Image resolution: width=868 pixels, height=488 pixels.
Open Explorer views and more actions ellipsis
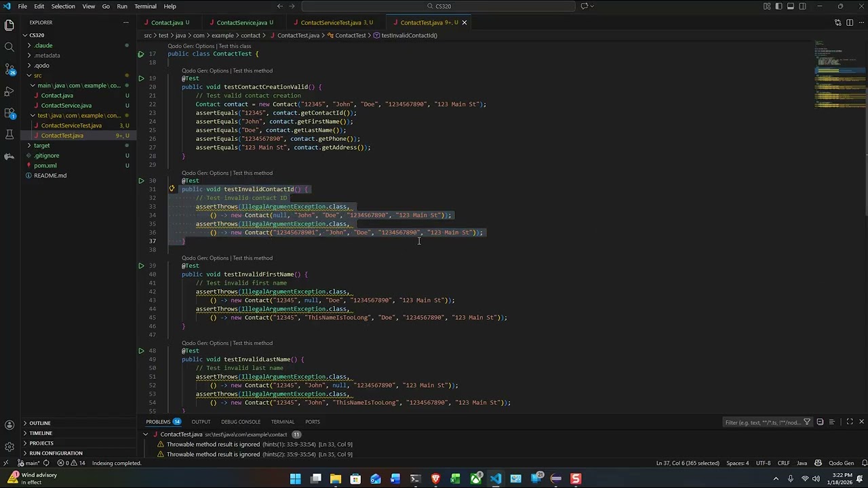tap(125, 22)
